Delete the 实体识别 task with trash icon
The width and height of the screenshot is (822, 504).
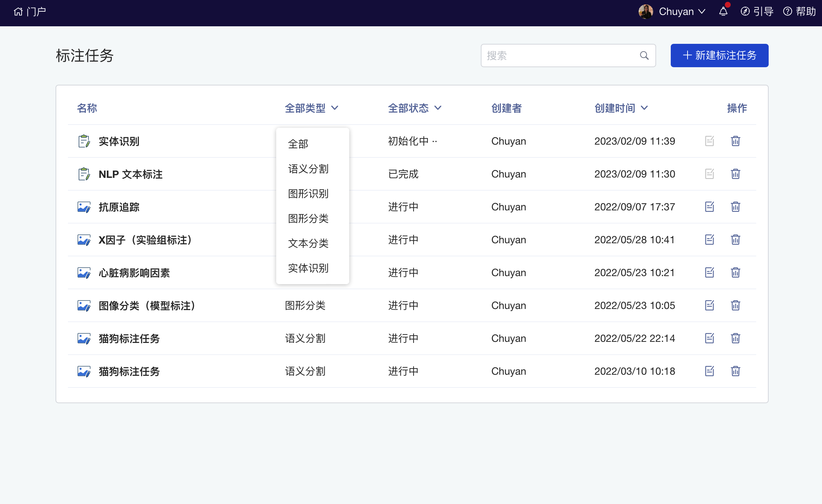(735, 141)
